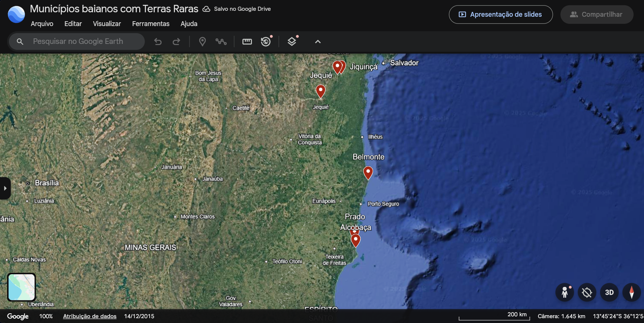Viewport: 644px width, 323px height.
Task: Collapse the toolbar with the up chevron
Action: pos(318,42)
